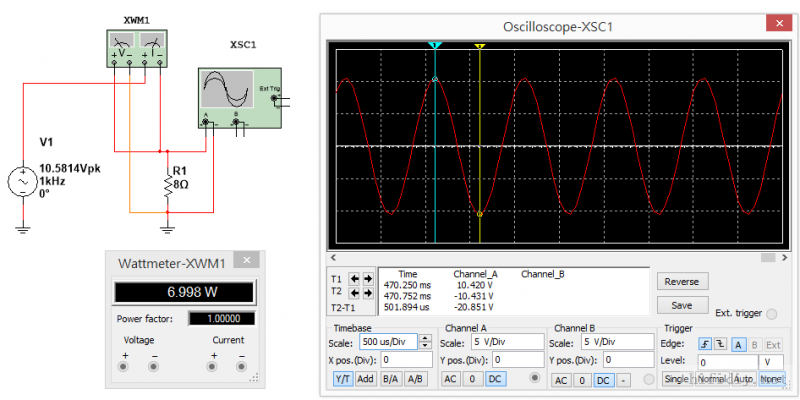
Task: Toggle Channel A radio indicator
Action: point(534,378)
